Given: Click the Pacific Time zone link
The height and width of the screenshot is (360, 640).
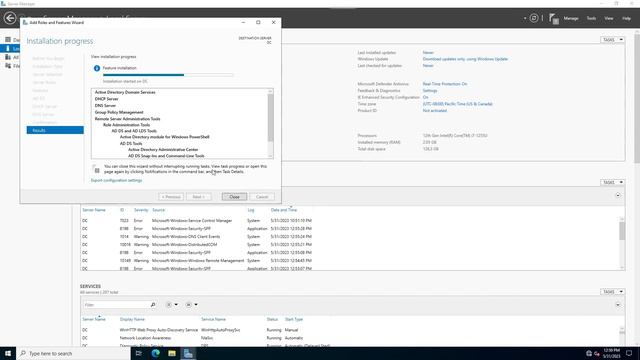Looking at the screenshot, I should pyautogui.click(x=458, y=104).
